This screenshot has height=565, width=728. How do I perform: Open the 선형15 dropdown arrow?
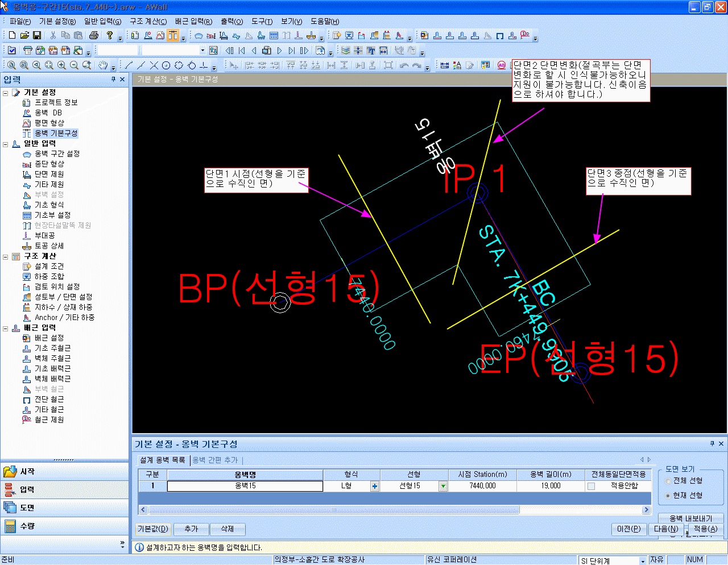(442, 486)
